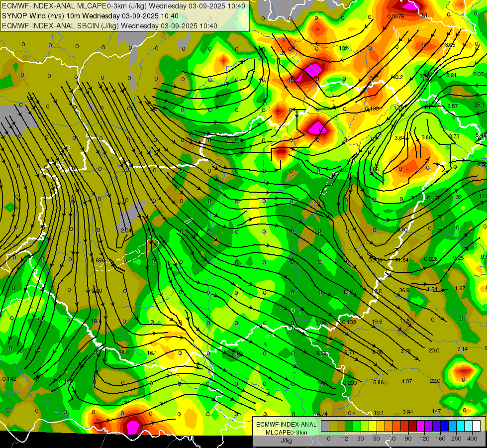Click the map value 1.67
This screenshot has width=487, height=448.
[x=460, y=289]
